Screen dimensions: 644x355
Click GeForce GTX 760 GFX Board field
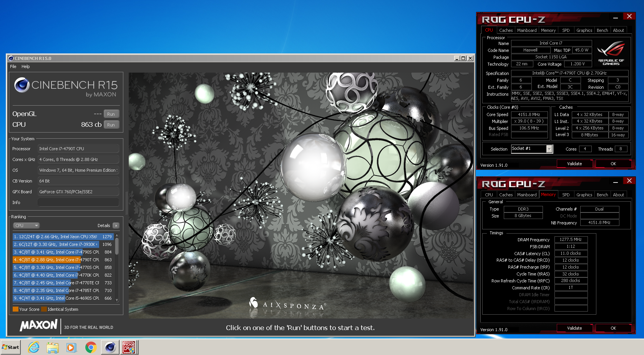tap(78, 192)
